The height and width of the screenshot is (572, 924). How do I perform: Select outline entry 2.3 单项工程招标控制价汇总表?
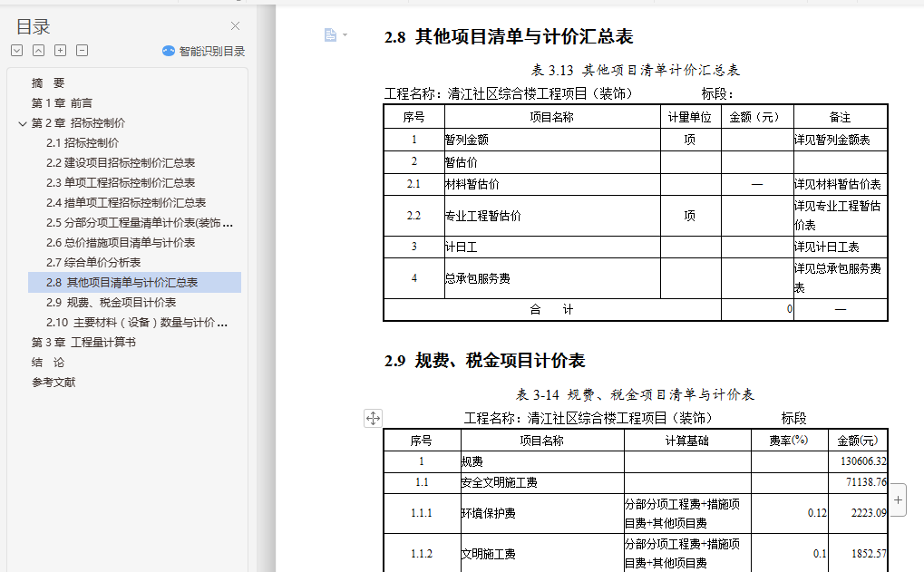click(x=121, y=183)
